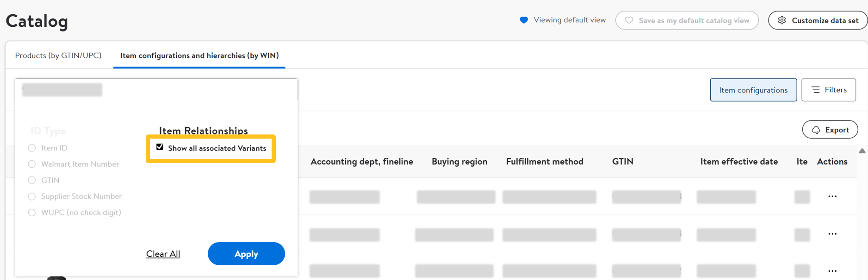This screenshot has height=280, width=868.
Task: Click the gear icon in Customize data set
Action: tap(782, 20)
